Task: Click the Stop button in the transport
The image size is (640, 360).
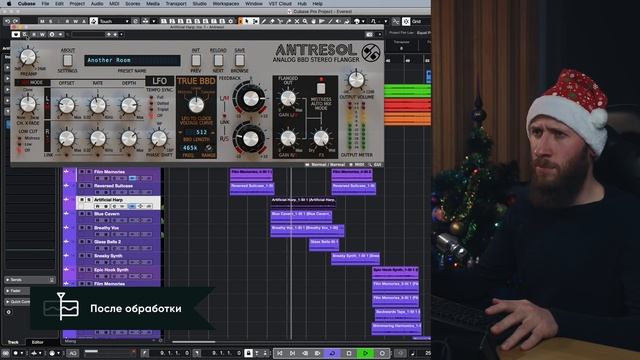Action: tap(349, 353)
